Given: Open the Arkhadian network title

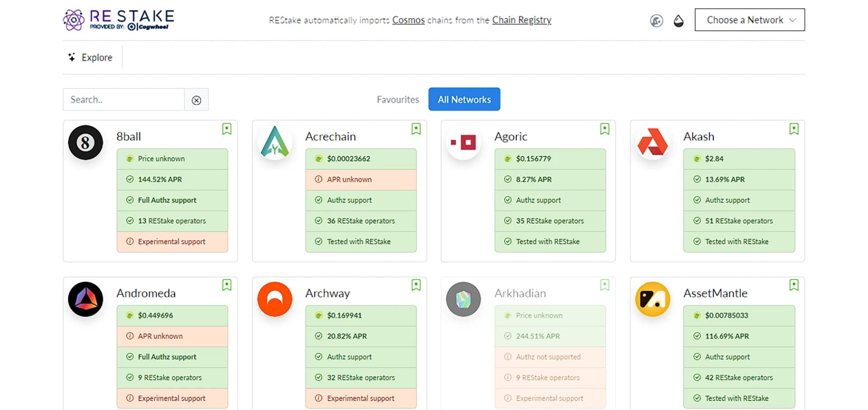Looking at the screenshot, I should (520, 293).
